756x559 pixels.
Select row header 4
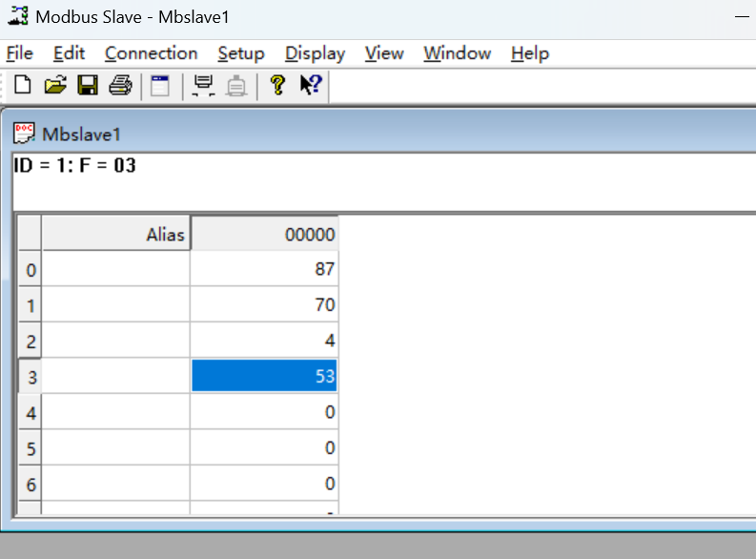click(30, 412)
